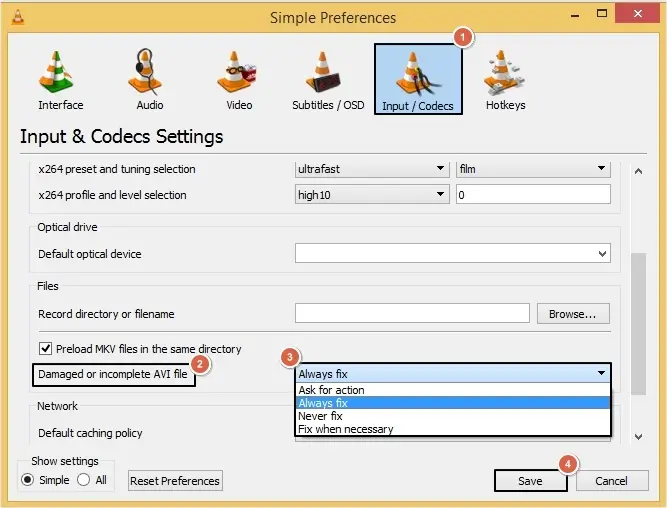Open the x264 profile high10 dropdown
The image size is (667, 508).
[372, 195]
